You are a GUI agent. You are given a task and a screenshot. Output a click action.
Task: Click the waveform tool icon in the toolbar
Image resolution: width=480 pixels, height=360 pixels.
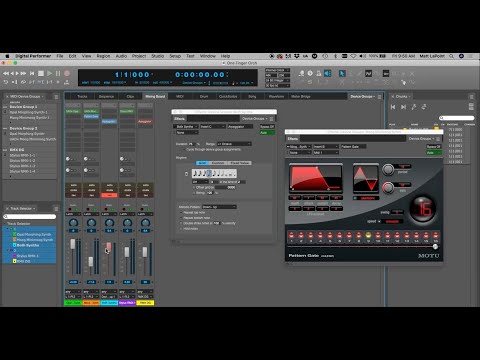pos(368,73)
